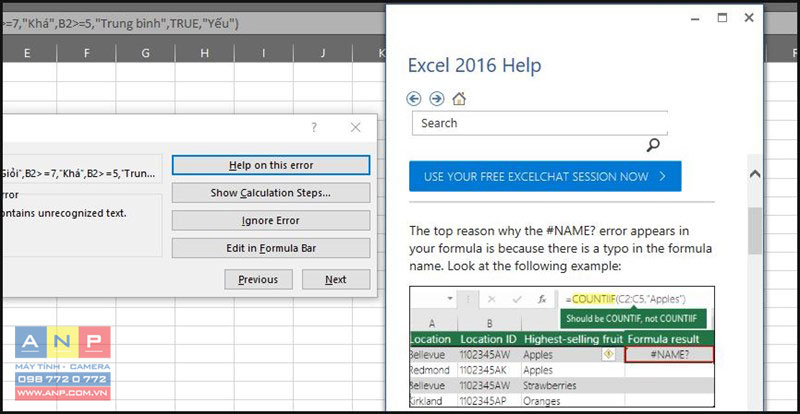Click the Help pane scroll up arrow

click(x=755, y=174)
